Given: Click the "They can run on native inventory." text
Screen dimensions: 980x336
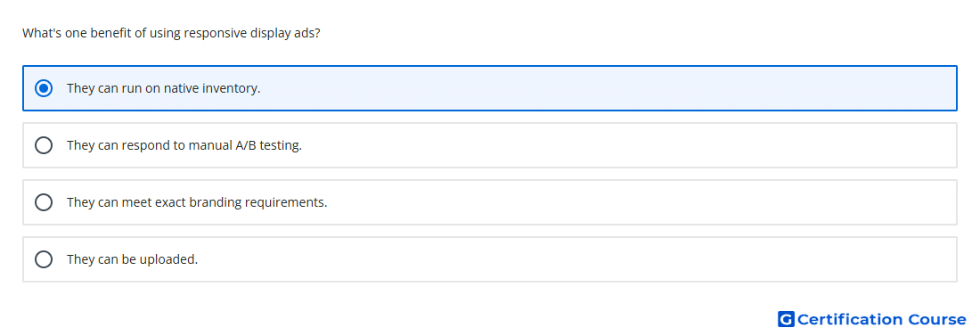Looking at the screenshot, I should (164, 88).
